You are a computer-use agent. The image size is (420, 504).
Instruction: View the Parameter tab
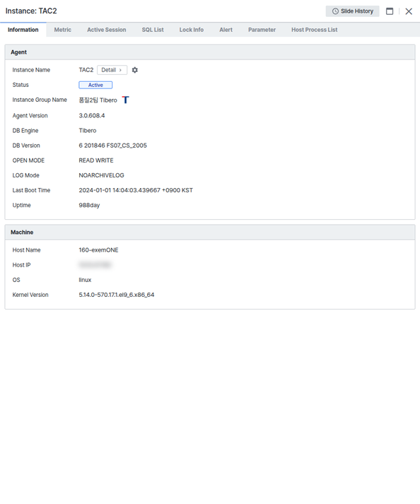[x=262, y=30]
